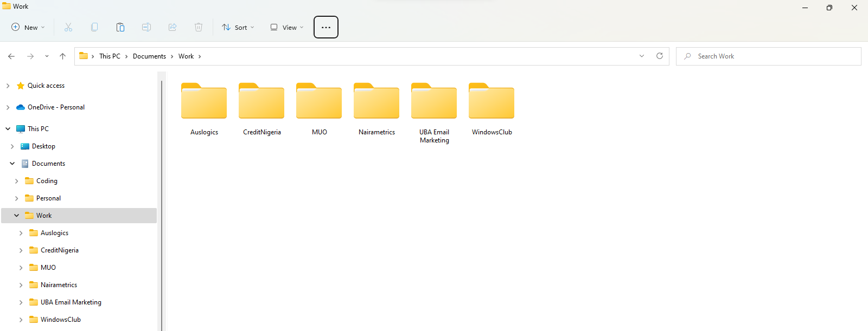868x331 pixels.
Task: Click the Rename icon in toolbar
Action: 146,27
